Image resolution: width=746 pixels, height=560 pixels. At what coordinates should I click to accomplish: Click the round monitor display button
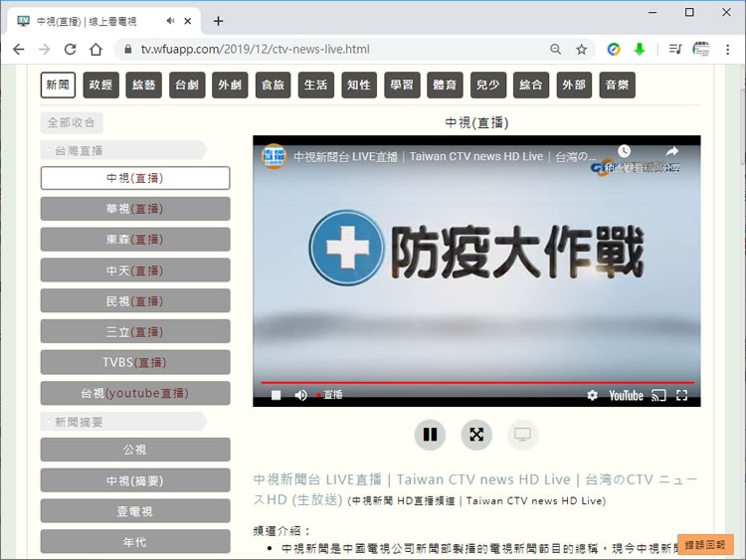[522, 435]
